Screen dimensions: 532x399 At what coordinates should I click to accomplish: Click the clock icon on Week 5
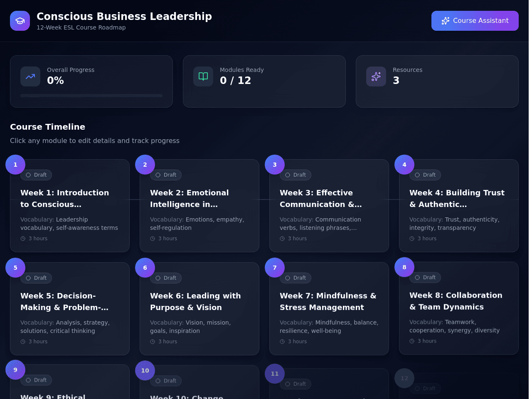click(23, 342)
